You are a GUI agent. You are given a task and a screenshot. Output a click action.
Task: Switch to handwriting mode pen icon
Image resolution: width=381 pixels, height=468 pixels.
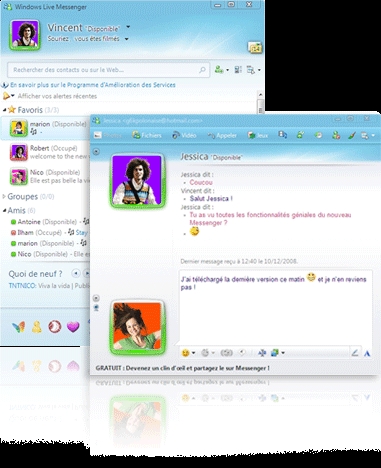(x=355, y=352)
